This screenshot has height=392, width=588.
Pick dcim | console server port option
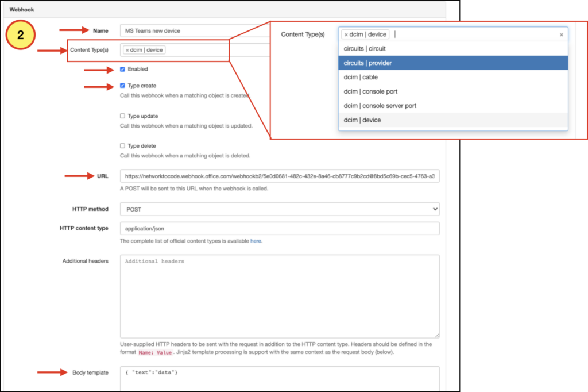[x=453, y=106]
